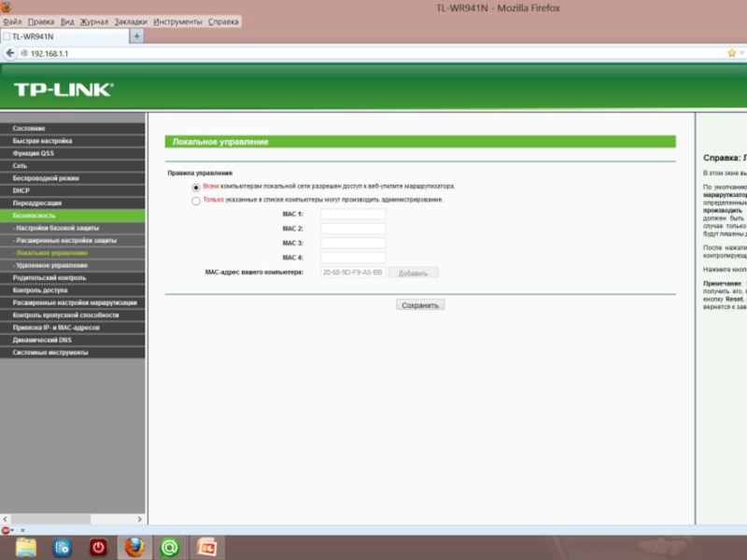The width and height of the screenshot is (747, 560).
Task: Click the red power icon in taskbar
Action: [x=98, y=547]
